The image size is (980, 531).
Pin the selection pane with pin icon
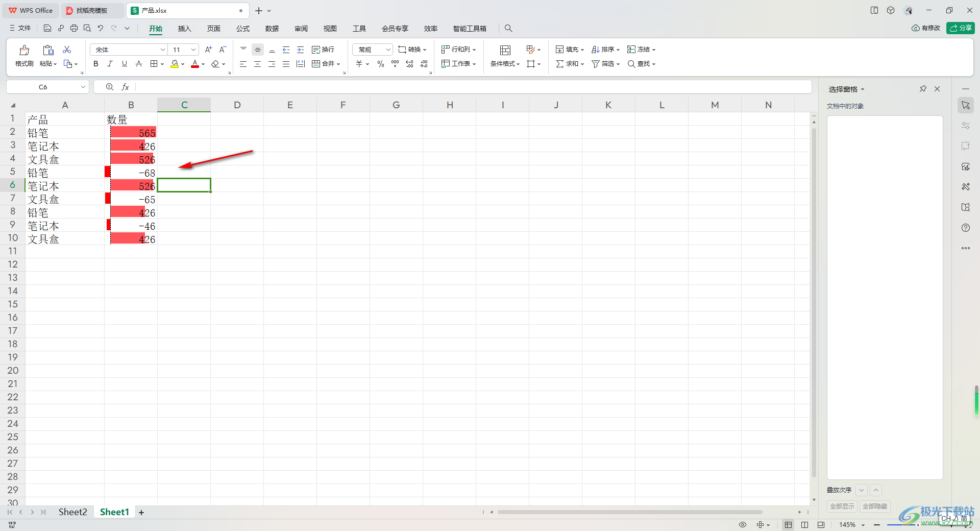pyautogui.click(x=923, y=89)
